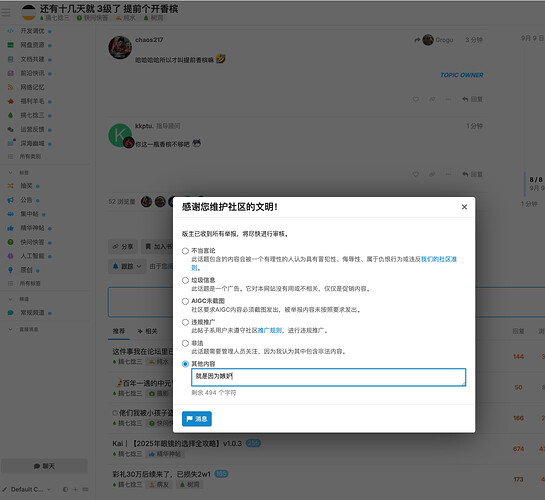
Task: Like chaos217's post with heart icon
Action: coord(416,99)
